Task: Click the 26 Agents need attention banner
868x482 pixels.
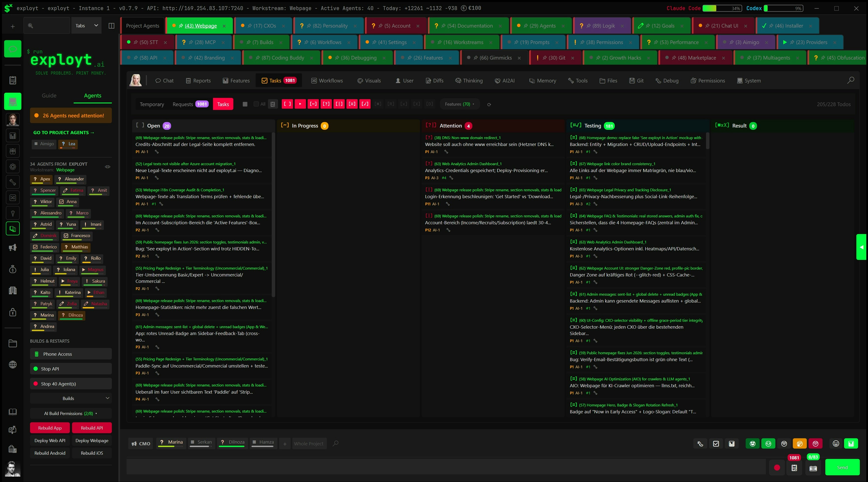Action: [71, 115]
